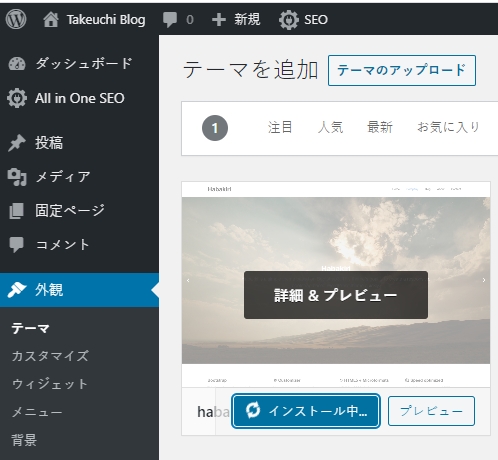Viewport: 498px width, 460px height.
Task: Click the プレビュー button
Action: pyautogui.click(x=431, y=411)
